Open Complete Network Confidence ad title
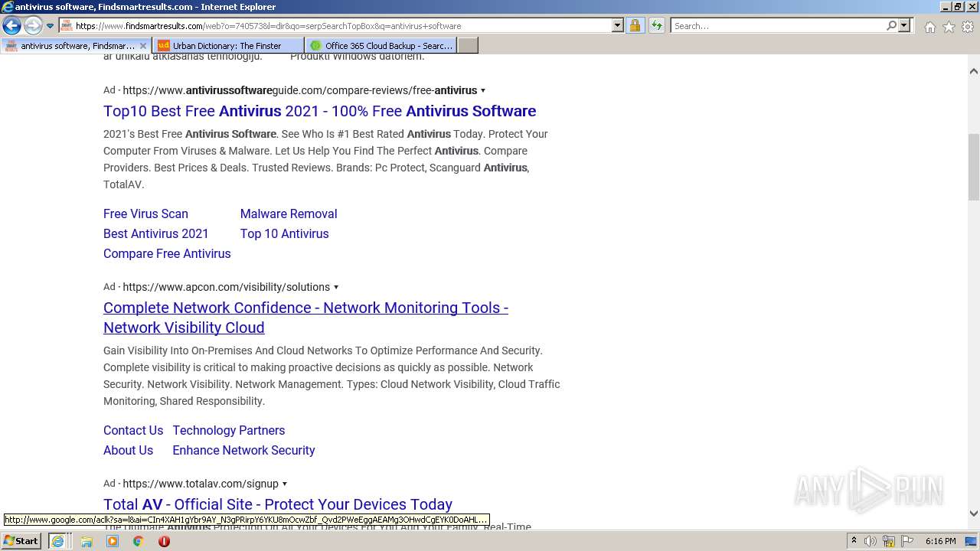Screen dimensions: 980x551 [305, 318]
